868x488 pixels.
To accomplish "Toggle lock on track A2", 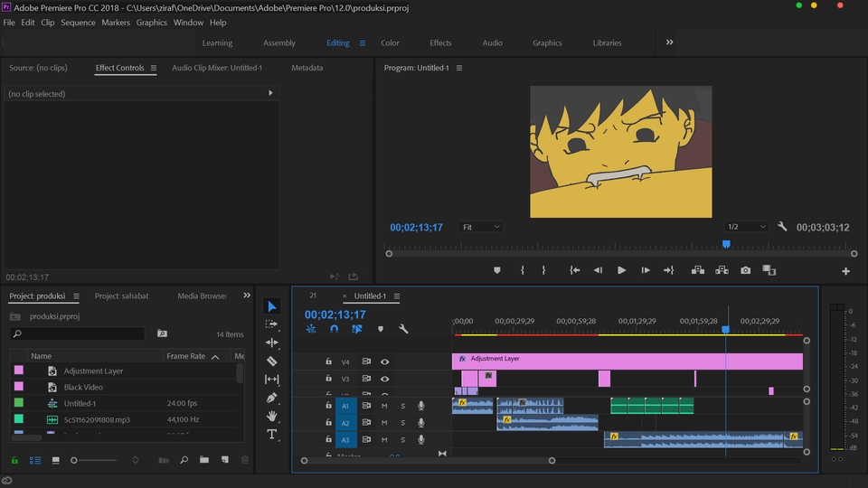I will point(328,422).
